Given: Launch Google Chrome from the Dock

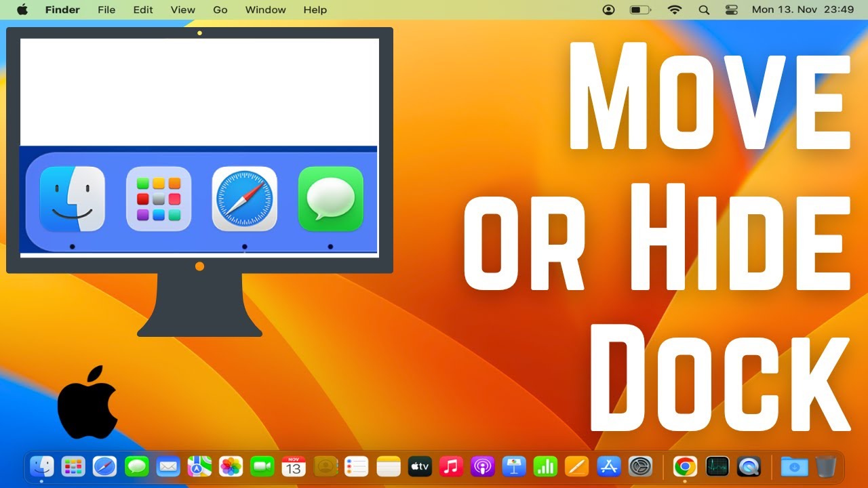Looking at the screenshot, I should [685, 466].
